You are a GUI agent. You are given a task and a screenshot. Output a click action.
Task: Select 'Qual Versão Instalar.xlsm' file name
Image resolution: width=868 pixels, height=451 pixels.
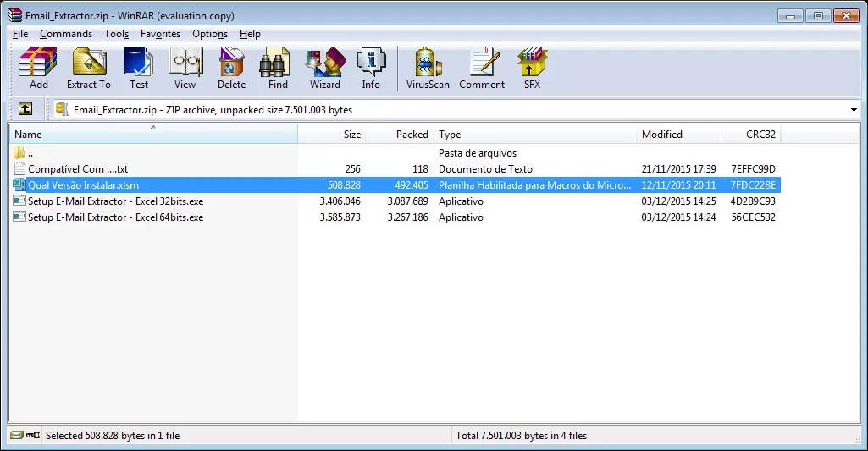pos(84,184)
